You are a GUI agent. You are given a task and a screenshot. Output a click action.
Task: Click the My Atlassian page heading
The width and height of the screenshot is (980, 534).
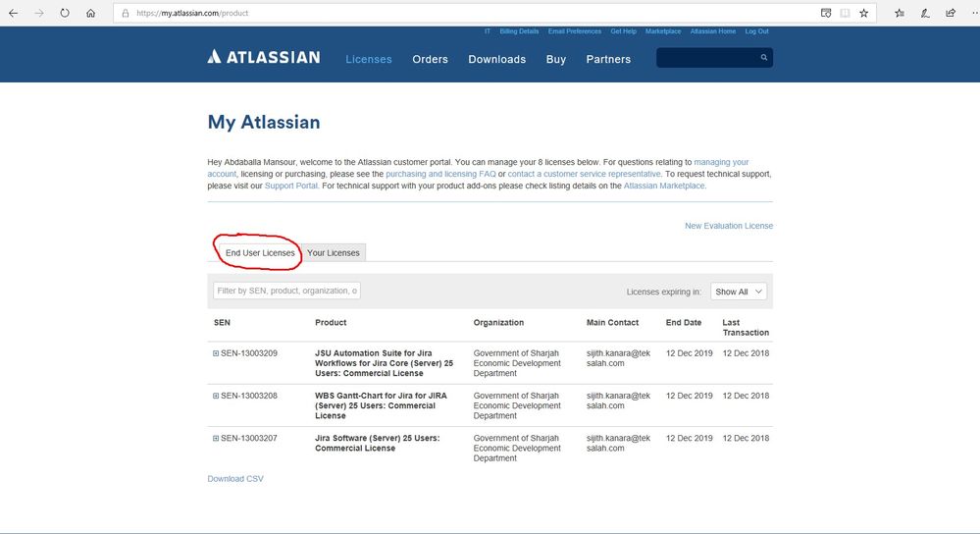coord(264,122)
